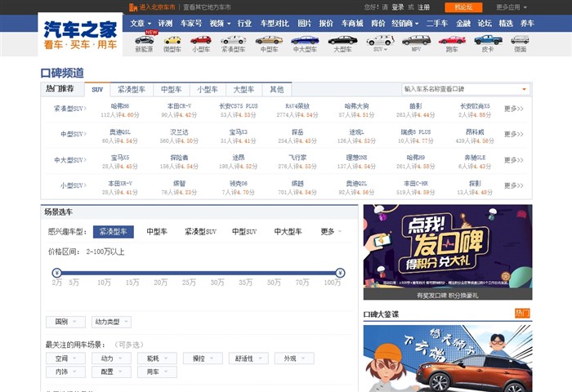Select 紧凑型SUV interest type option
This screenshot has width=572, height=392.
tap(201, 232)
